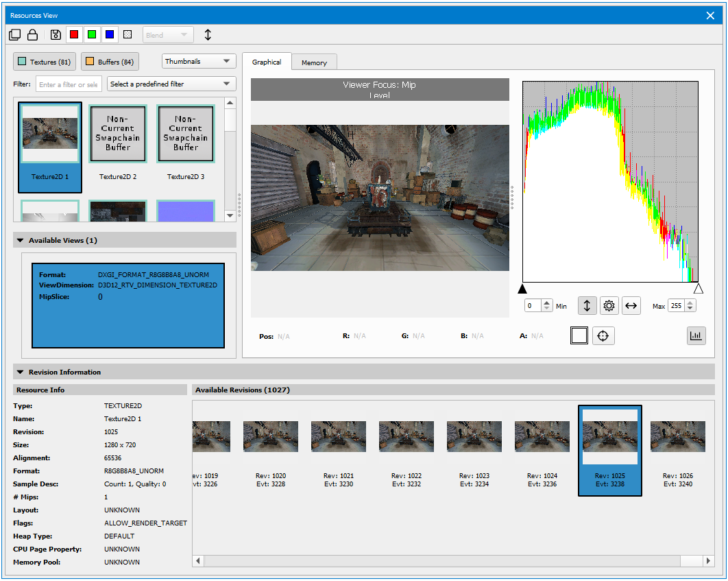
Task: Collapse the Available Views section
Action: (x=20, y=241)
